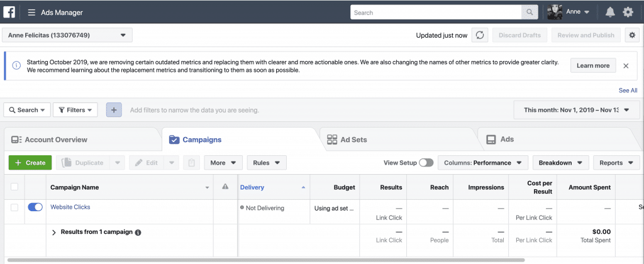Click the Ads Manager title
644x264 pixels.
tap(62, 13)
